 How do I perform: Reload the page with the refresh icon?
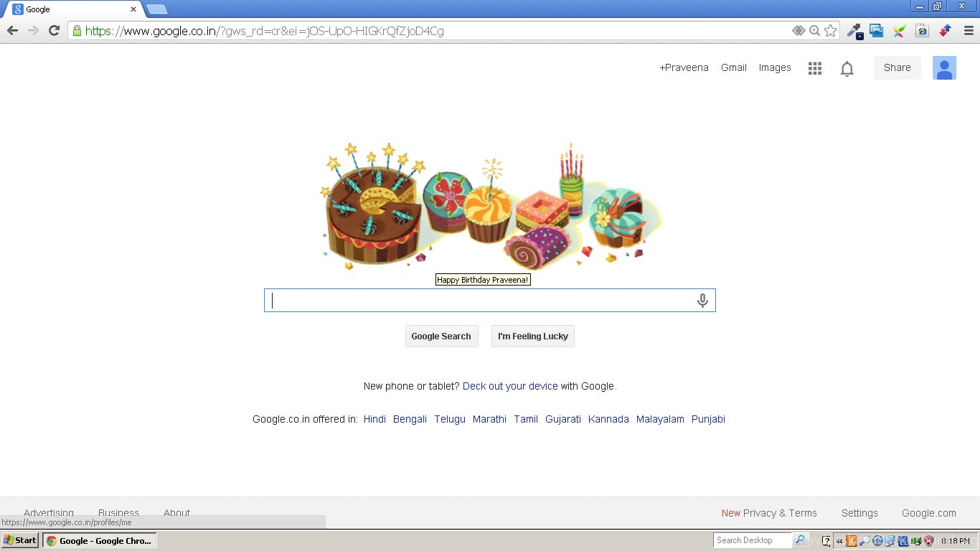[x=54, y=31]
